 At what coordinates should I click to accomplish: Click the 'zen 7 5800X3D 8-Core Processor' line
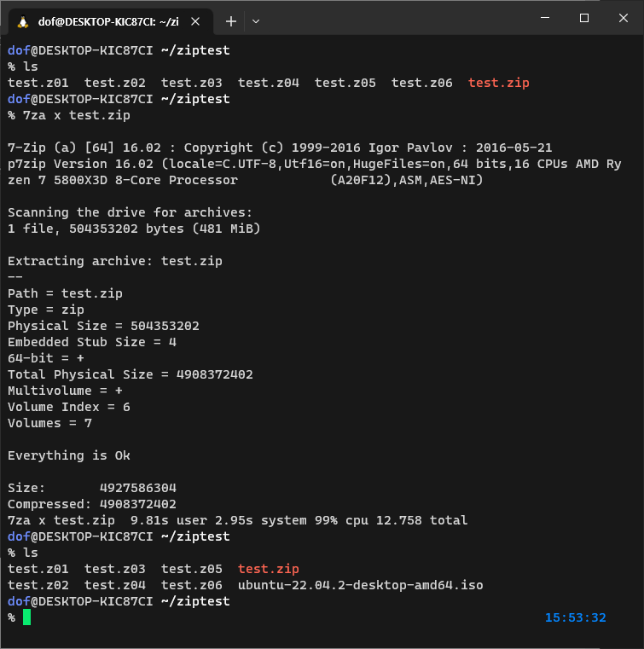point(246,180)
